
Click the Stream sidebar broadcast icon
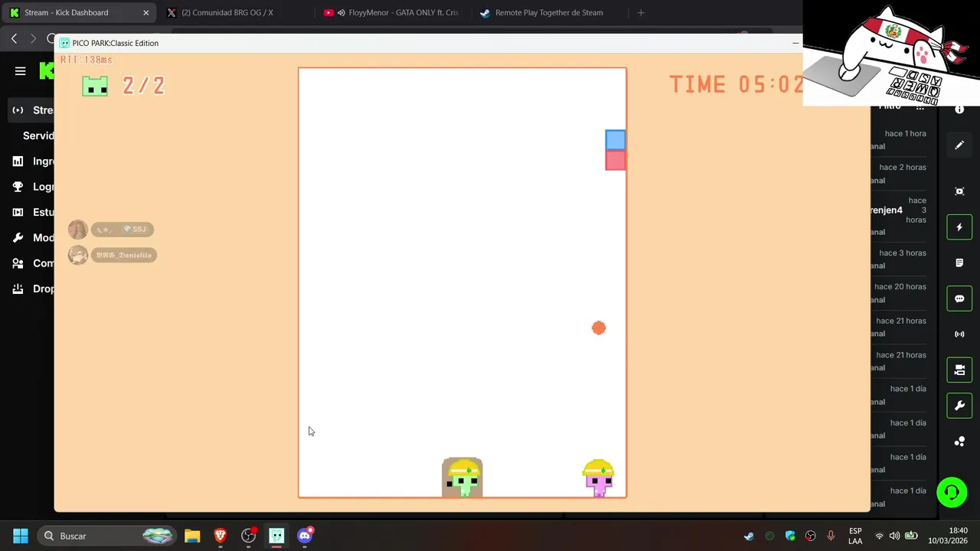point(18,110)
